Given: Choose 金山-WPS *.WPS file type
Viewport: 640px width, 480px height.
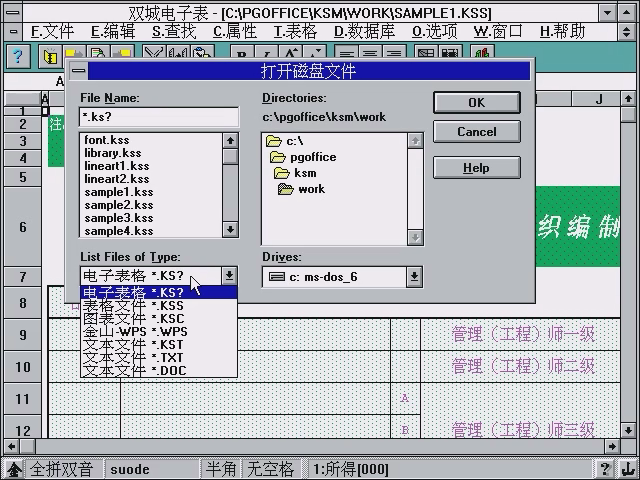Looking at the screenshot, I should pyautogui.click(x=159, y=331).
